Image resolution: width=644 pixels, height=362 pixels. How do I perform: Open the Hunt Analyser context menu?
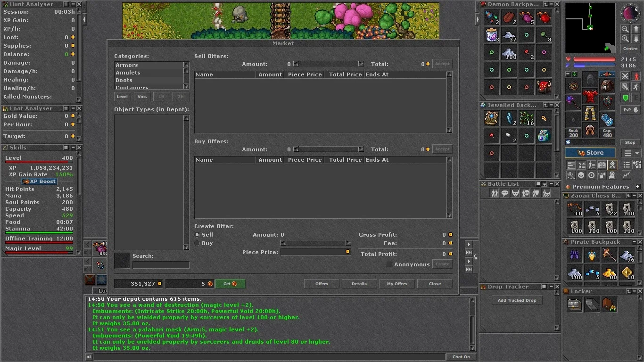66,4
